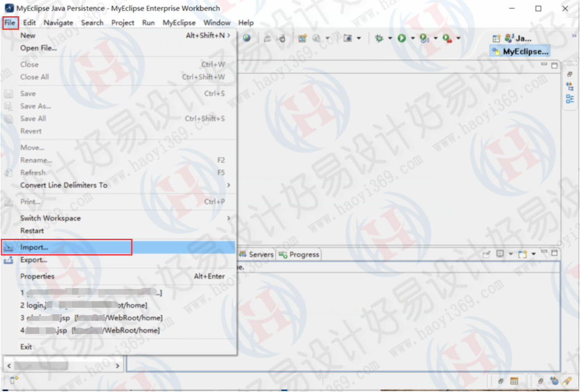Maximize the bottom Servers/Progress panel
Screen dimensions: 580x392
tap(554, 253)
